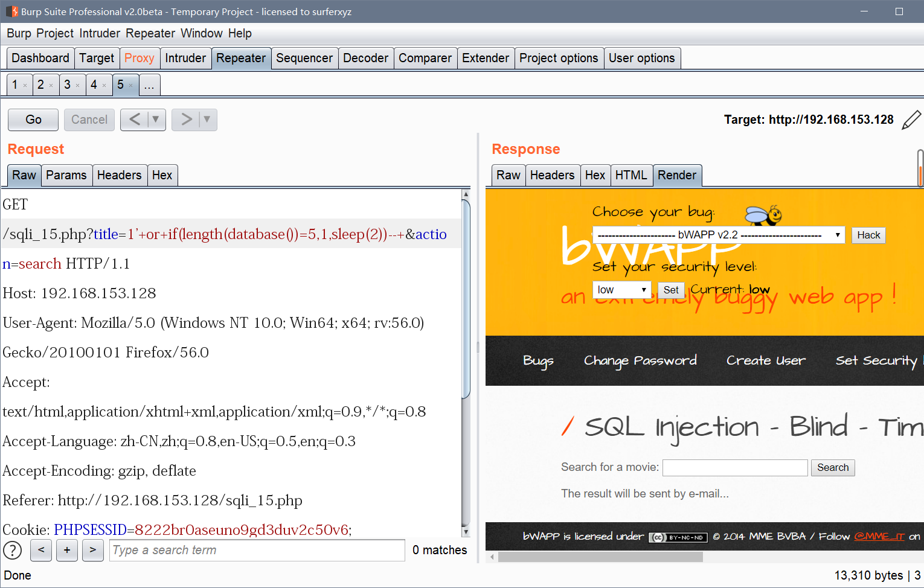Switch to the User options tab
The width and height of the screenshot is (924, 588).
[642, 58]
